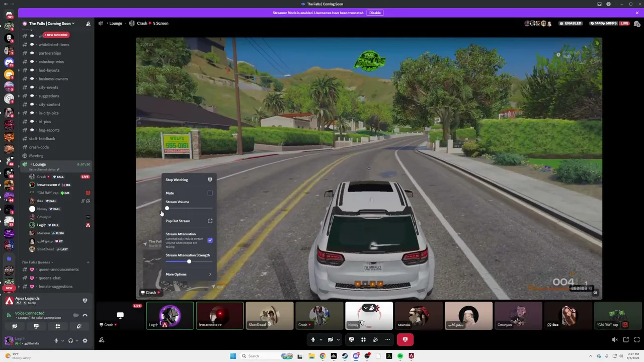Open activities in the call control bar

click(x=363, y=340)
